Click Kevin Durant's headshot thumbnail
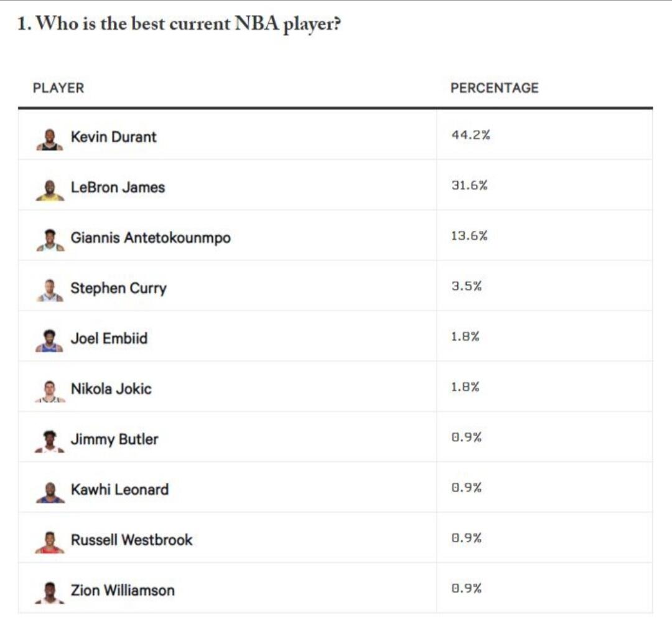 coord(50,139)
